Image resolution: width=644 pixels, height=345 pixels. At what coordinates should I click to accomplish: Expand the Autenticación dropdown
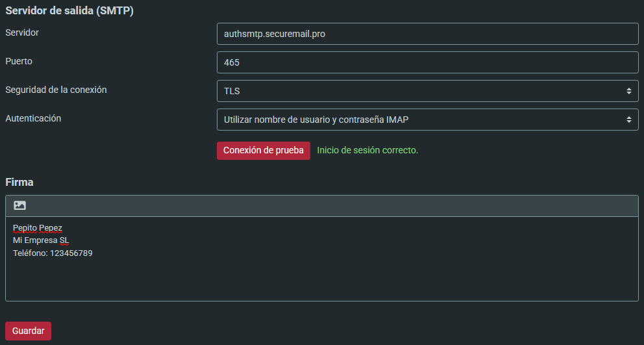click(x=427, y=120)
